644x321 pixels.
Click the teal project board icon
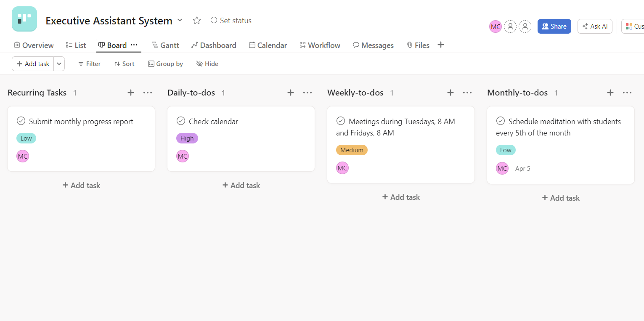click(x=24, y=19)
